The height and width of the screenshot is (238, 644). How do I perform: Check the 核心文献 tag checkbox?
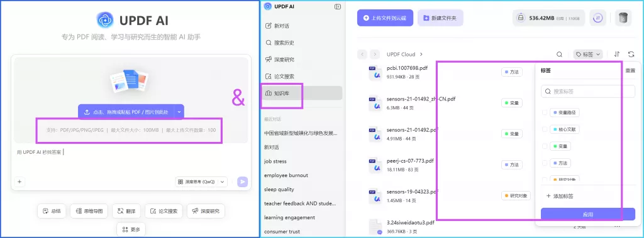tap(545, 129)
